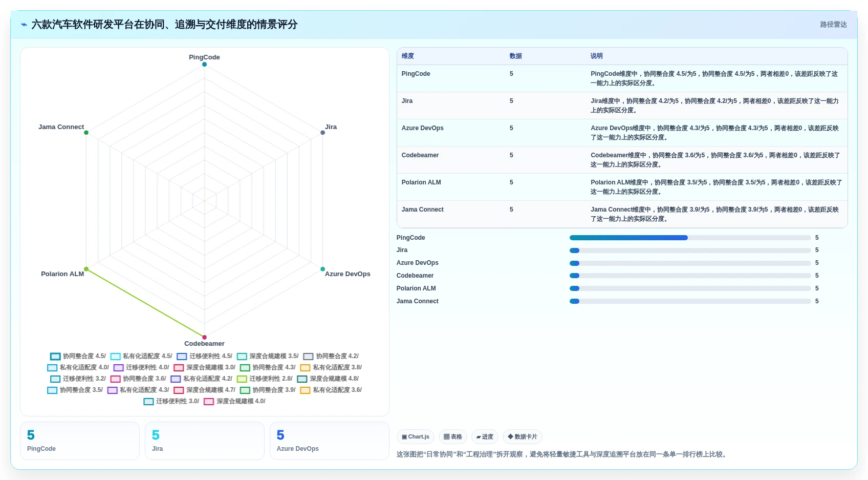Screen dimensions: 868x480
Task: Toggle legend entry 深度合规建模 4.0/
Action: [234, 401]
